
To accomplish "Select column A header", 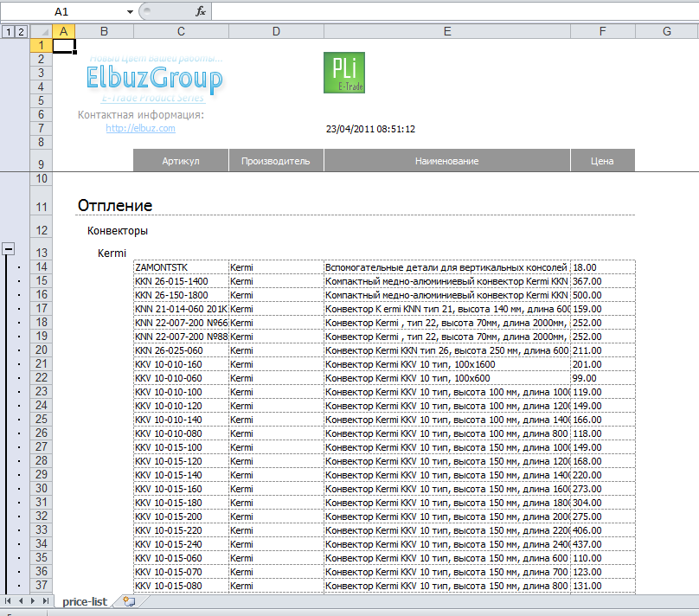I will [x=64, y=31].
